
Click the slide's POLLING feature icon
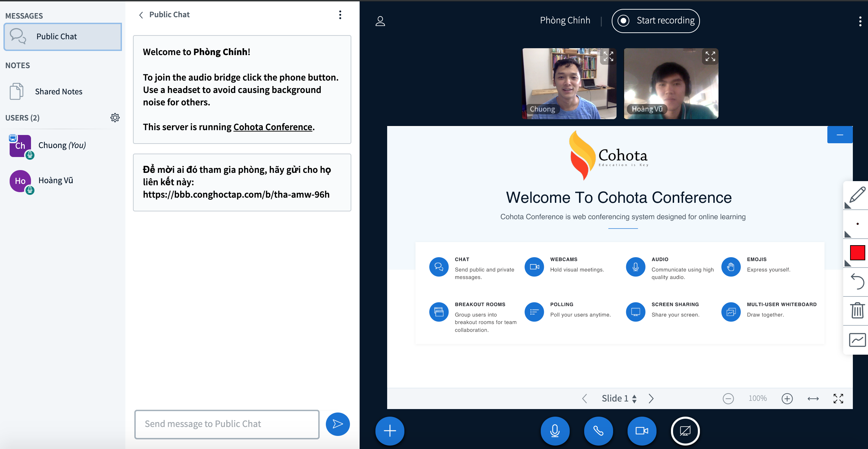click(534, 312)
